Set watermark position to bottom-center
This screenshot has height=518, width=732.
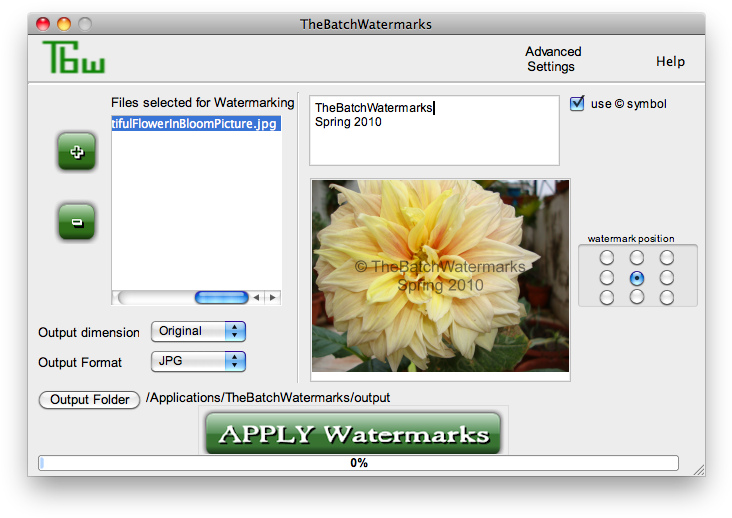click(637, 297)
